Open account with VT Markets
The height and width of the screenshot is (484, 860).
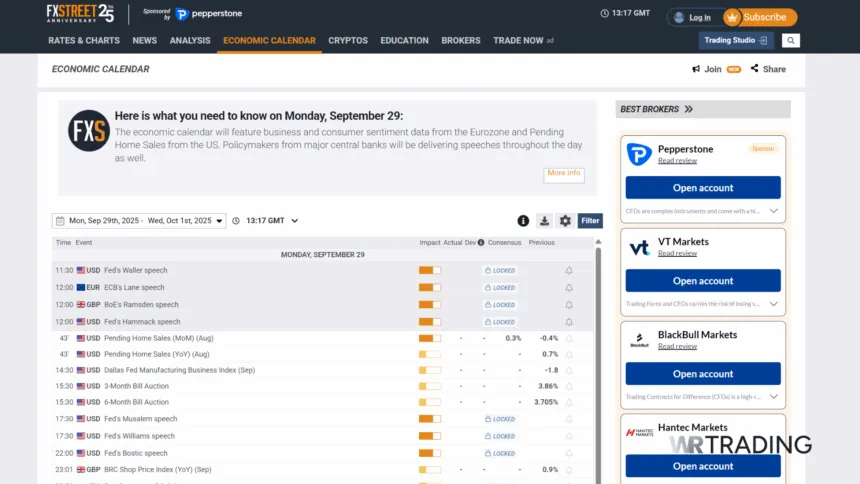pyautogui.click(x=703, y=280)
